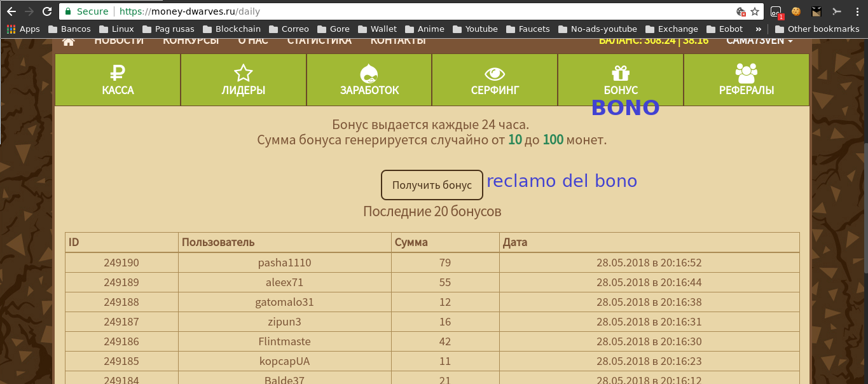Open the Серфинг eye icon section

click(495, 79)
